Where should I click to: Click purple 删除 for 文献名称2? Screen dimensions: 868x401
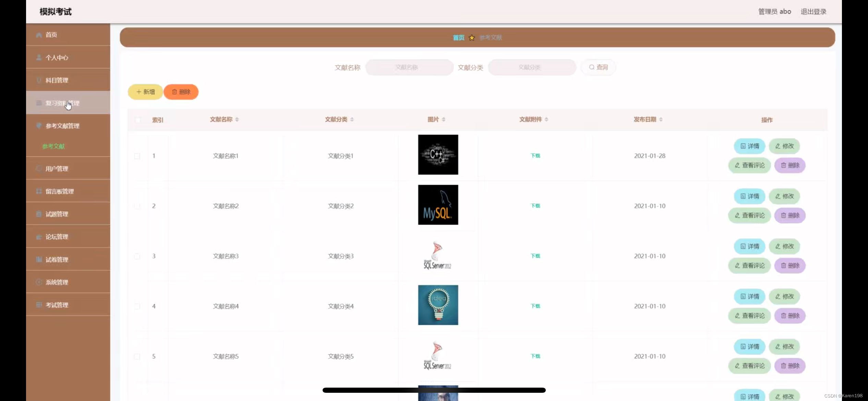tap(790, 215)
